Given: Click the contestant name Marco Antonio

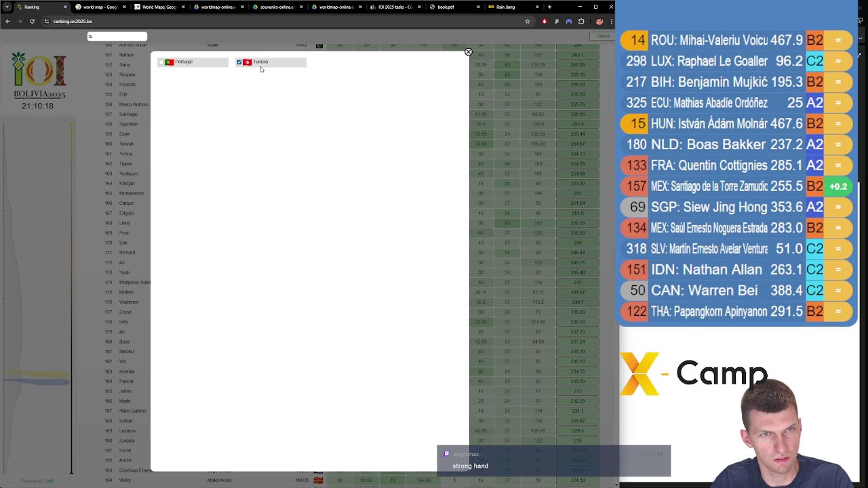Looking at the screenshot, I should point(134,104).
